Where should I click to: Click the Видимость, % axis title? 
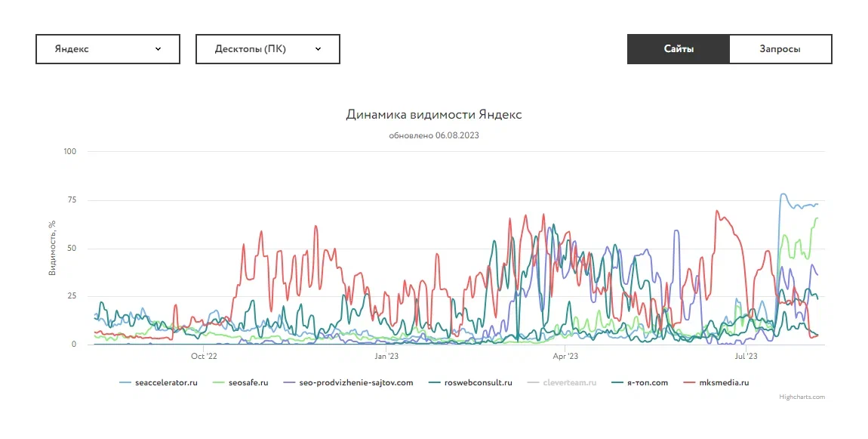pos(52,248)
